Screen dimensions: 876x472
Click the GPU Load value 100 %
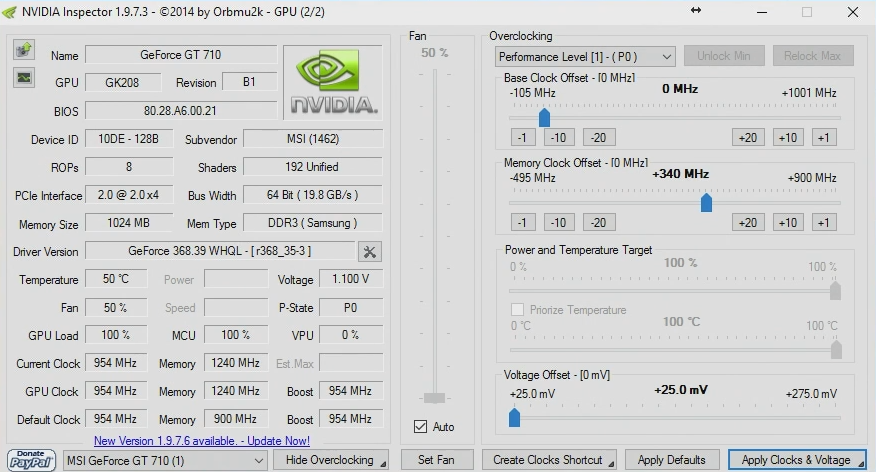tap(116, 335)
